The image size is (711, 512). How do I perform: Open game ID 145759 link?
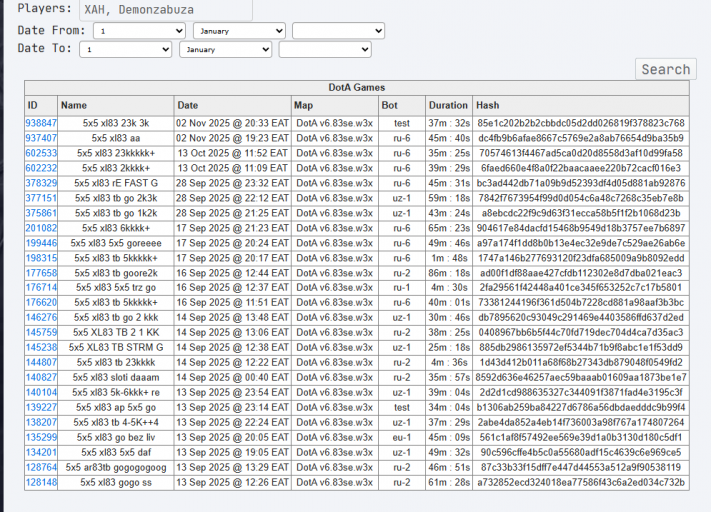(x=41, y=332)
